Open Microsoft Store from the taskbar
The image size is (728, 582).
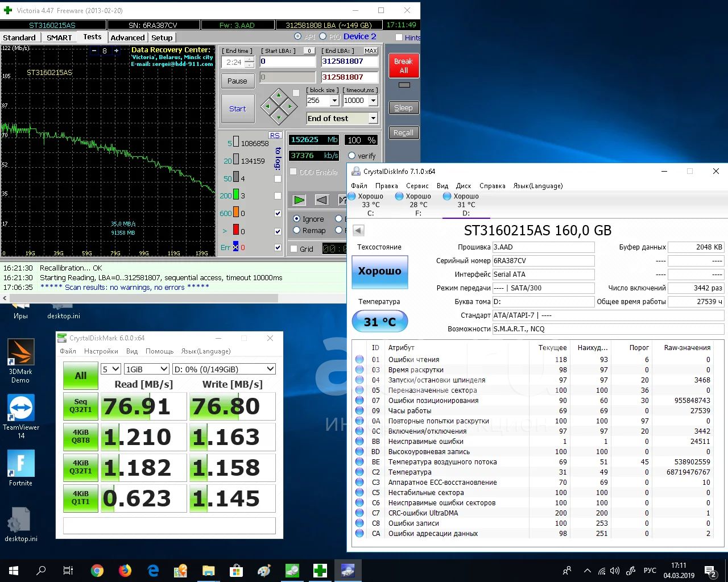point(236,571)
